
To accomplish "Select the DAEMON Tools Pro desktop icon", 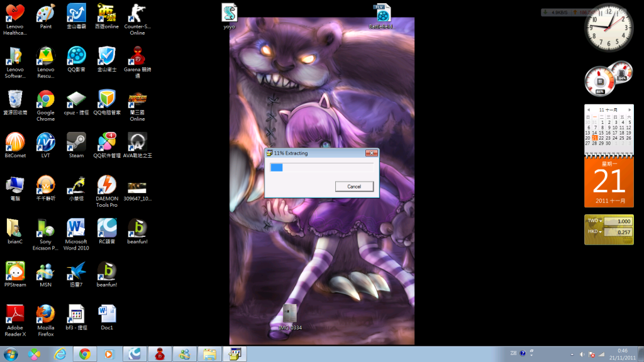I will tap(107, 191).
